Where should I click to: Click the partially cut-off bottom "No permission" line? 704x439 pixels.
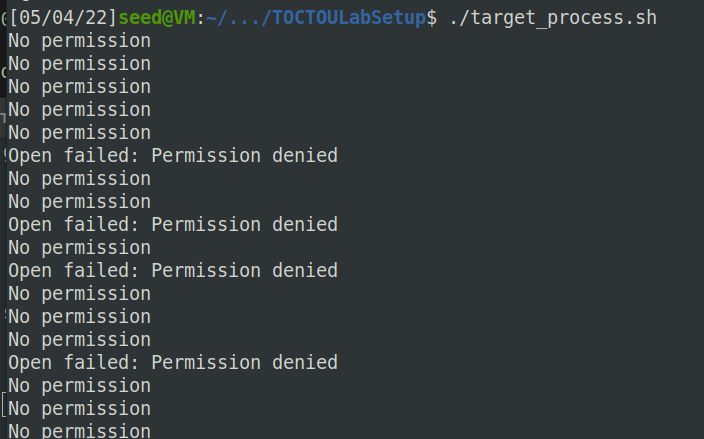pos(79,431)
